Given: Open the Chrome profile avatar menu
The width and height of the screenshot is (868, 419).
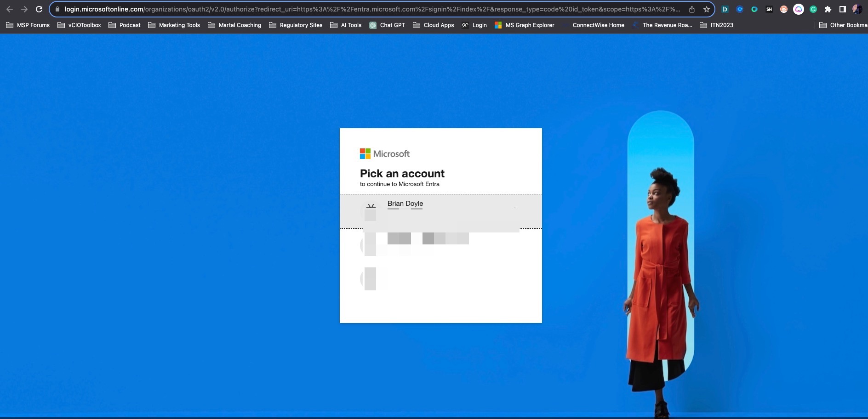Looking at the screenshot, I should click(x=857, y=9).
